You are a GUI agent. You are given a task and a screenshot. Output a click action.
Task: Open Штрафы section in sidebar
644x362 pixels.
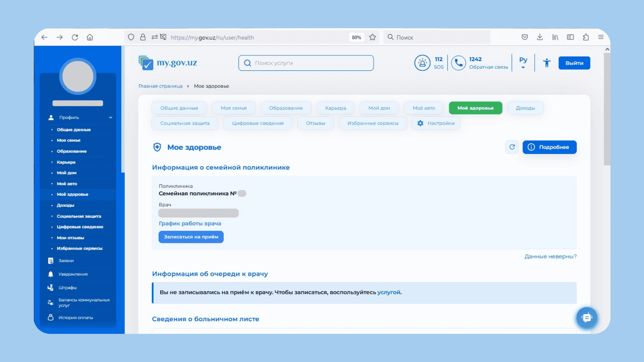pos(67,288)
